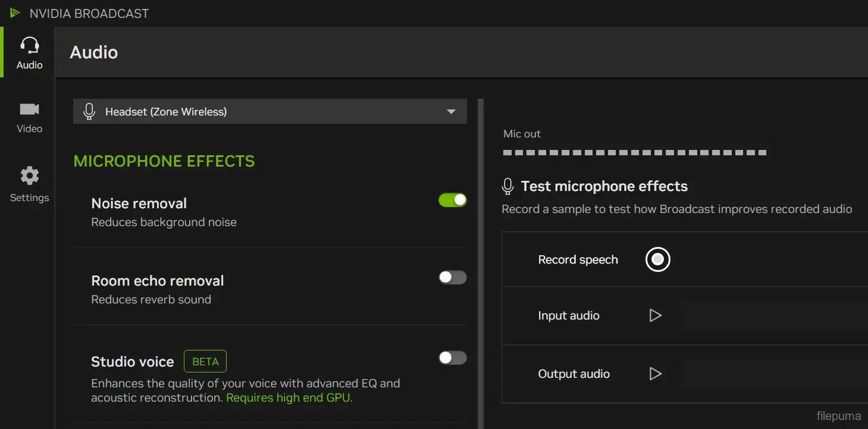Click the 'Output audio' label

(574, 374)
